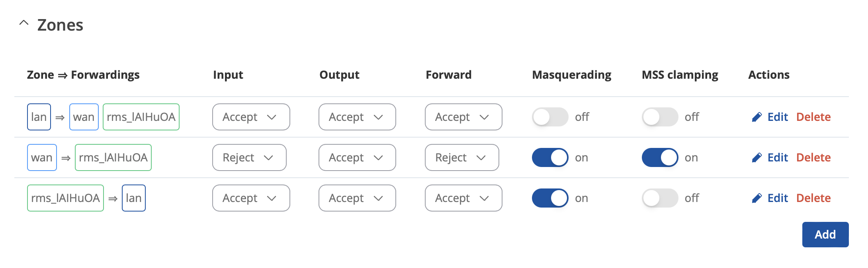Collapse the Zones section using the chevron
The width and height of the screenshot is (868, 268).
pos(24,23)
